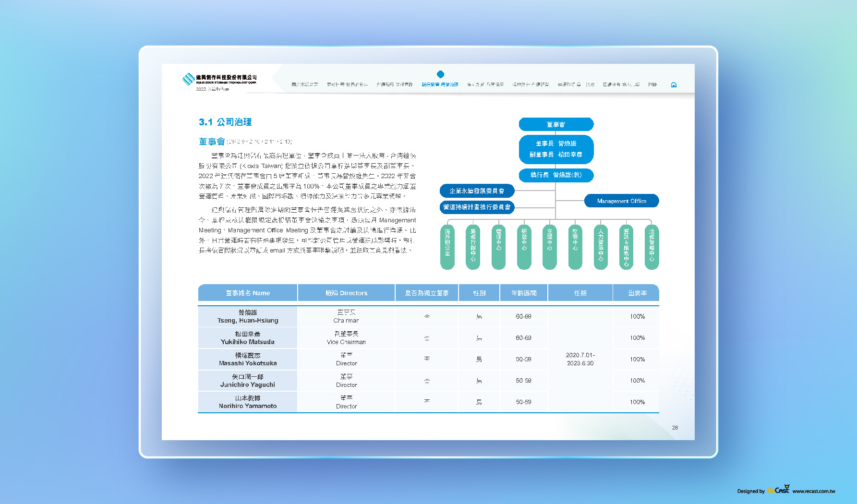Click the Vice Chairman title cell

pos(346,338)
